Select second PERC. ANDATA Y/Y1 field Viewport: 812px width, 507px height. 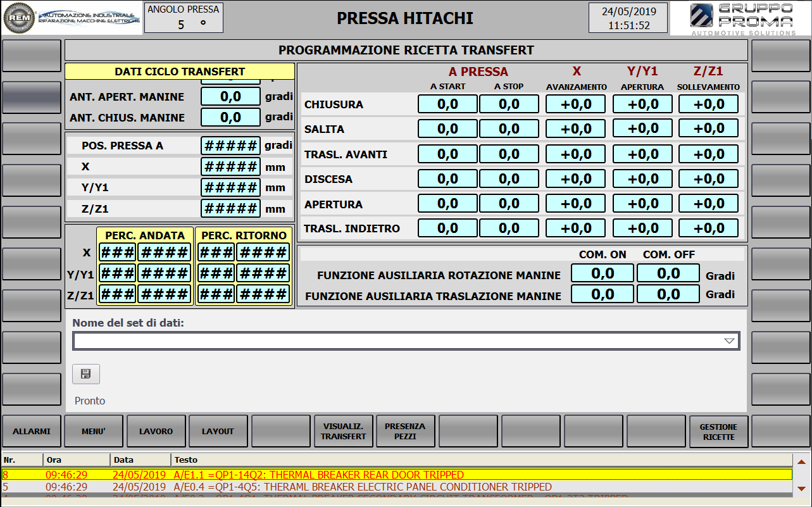click(x=164, y=273)
